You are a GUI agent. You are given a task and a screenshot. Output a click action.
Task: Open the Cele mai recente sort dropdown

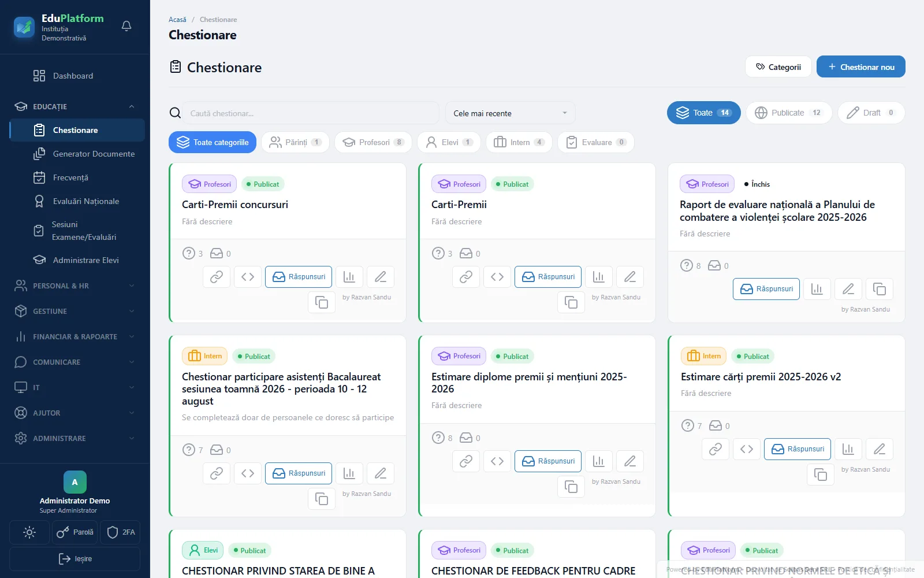pyautogui.click(x=511, y=113)
